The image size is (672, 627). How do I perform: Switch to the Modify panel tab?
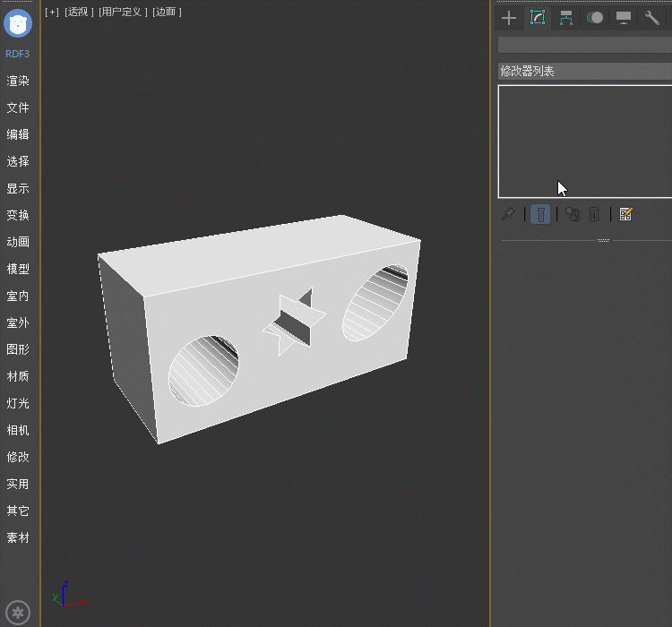[538, 18]
